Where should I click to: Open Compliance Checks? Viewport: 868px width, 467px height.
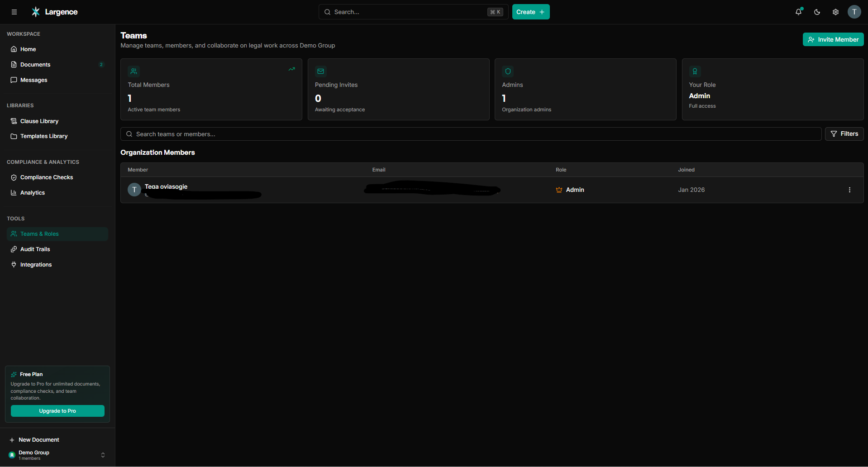point(57,177)
